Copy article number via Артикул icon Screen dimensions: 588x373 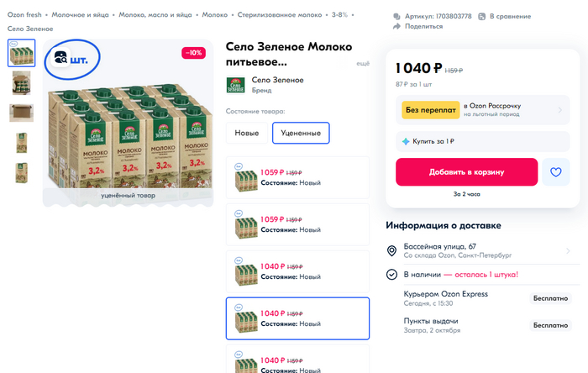[397, 16]
